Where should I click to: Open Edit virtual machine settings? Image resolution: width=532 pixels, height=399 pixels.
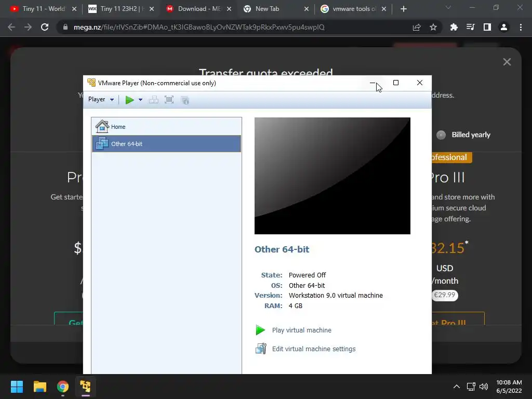pos(314,349)
